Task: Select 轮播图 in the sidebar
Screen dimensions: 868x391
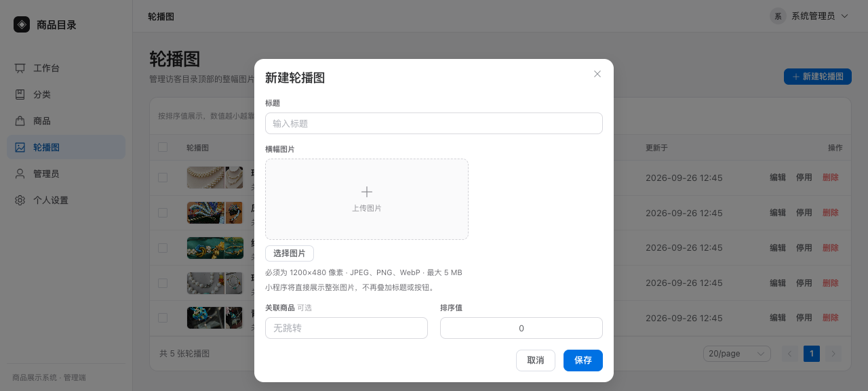Action: (66, 147)
